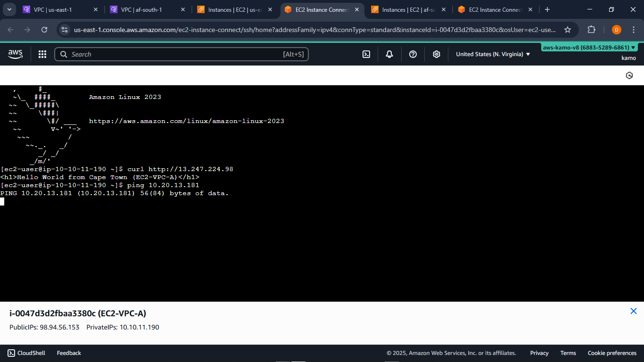The width and height of the screenshot is (644, 362).
Task: Switch to the Instances EC2 af-south tab
Action: [408, 9]
